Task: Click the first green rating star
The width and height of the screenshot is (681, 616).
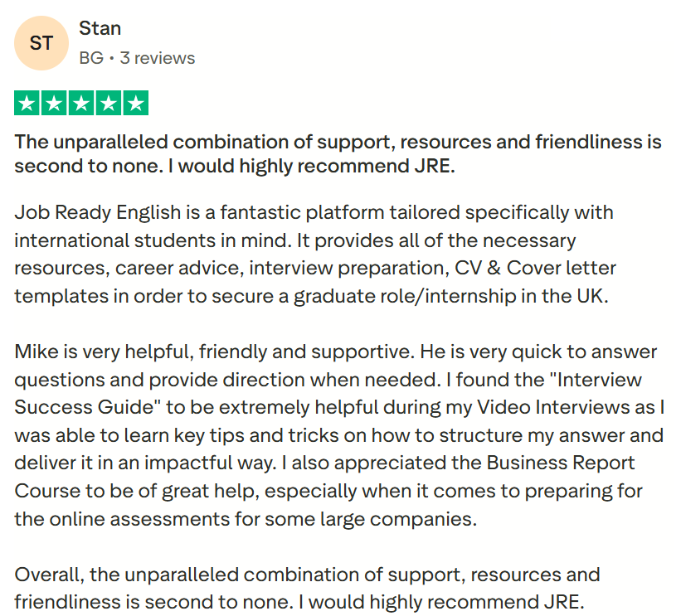Action: [28, 103]
